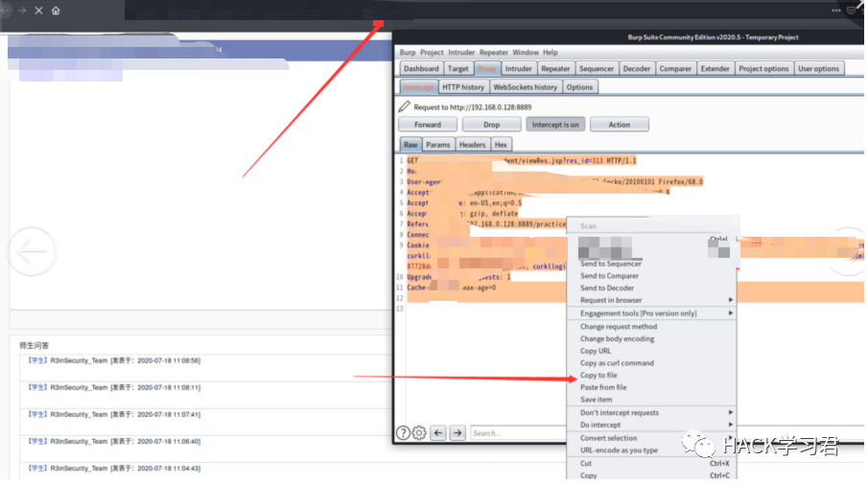Switch to the Headers view tab
The width and height of the screenshot is (868, 484).
point(472,145)
